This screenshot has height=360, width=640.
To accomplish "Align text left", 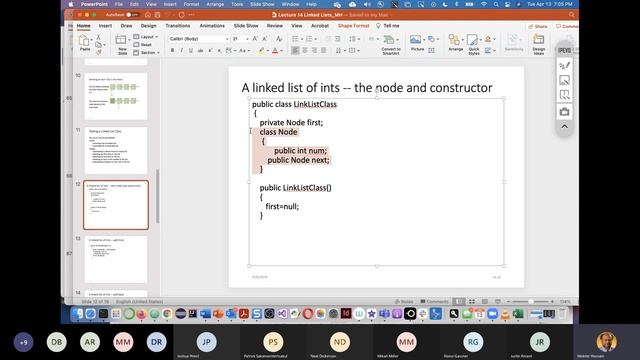I will tap(295, 51).
